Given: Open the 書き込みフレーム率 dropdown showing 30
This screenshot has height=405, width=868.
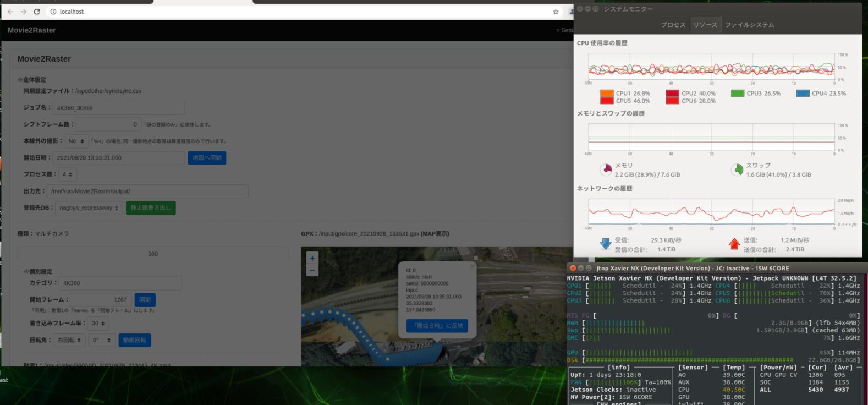Looking at the screenshot, I should [98, 324].
